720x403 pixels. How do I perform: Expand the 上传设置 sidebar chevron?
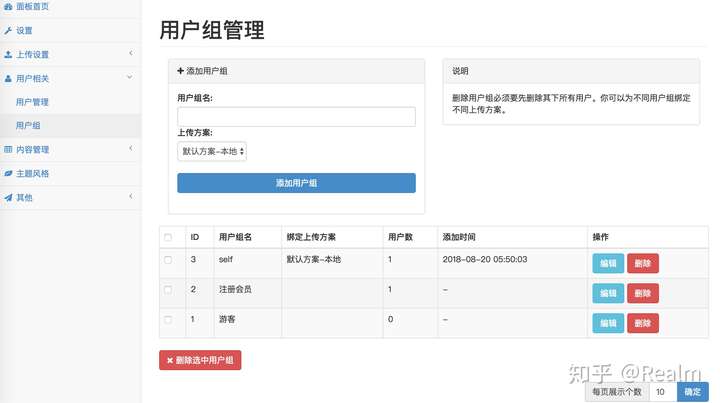point(131,53)
